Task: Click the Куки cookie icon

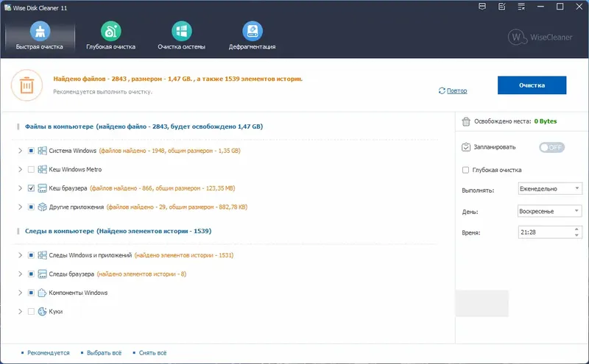Action: (x=43, y=312)
